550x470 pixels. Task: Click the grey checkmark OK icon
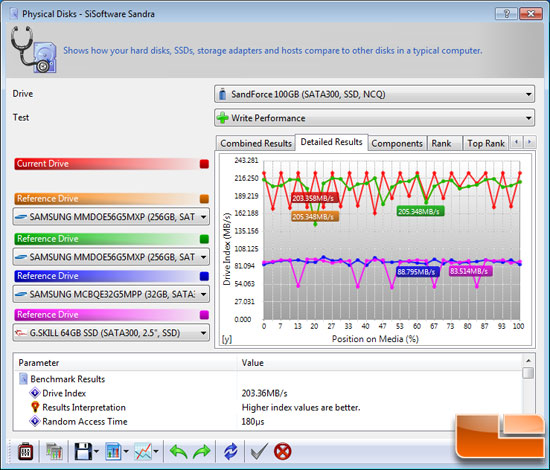point(259,451)
